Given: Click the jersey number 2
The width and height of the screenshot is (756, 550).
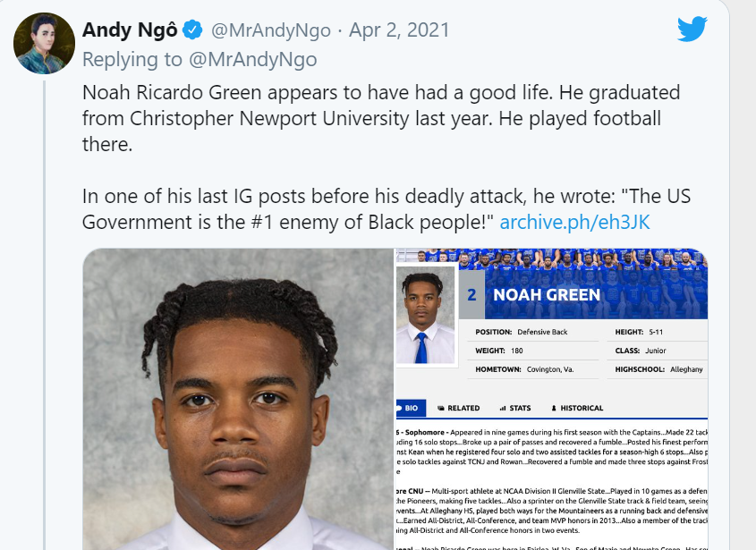Looking at the screenshot, I should pos(471,294).
